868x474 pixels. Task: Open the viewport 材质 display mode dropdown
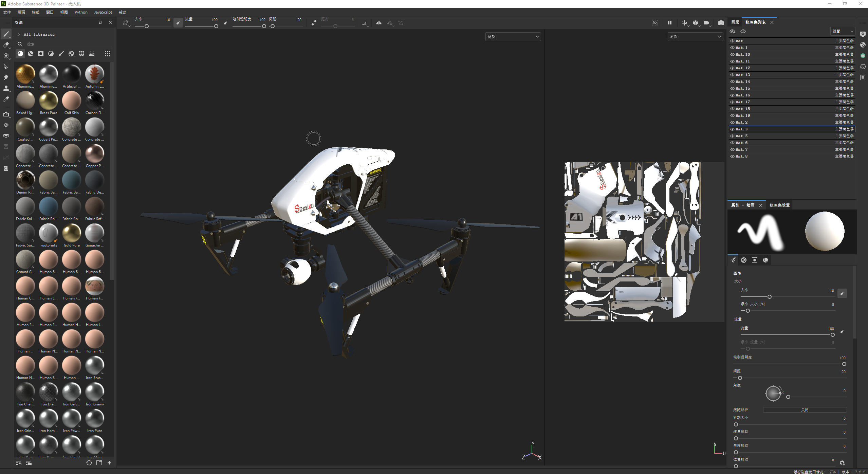[513, 36]
